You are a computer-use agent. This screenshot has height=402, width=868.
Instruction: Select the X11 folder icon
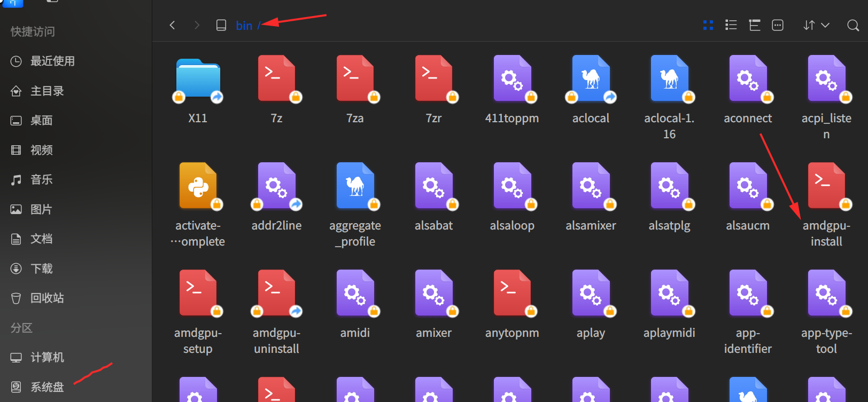pyautogui.click(x=198, y=79)
